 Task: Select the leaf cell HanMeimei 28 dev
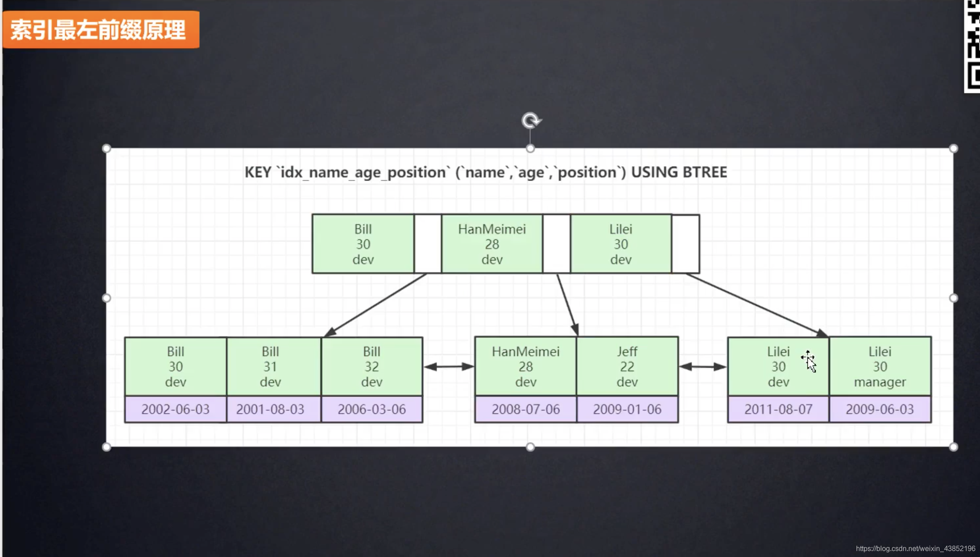526,366
